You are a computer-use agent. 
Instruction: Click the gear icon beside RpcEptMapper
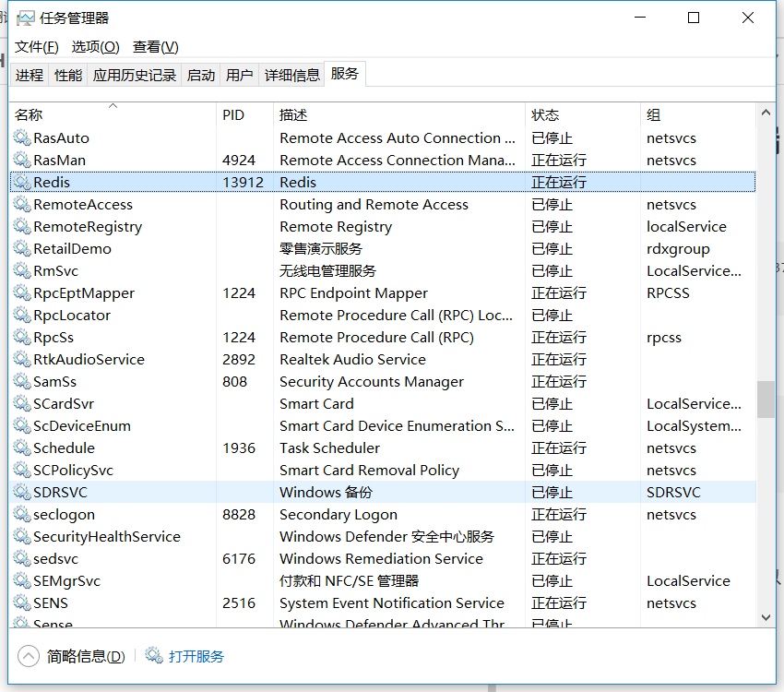(x=22, y=292)
